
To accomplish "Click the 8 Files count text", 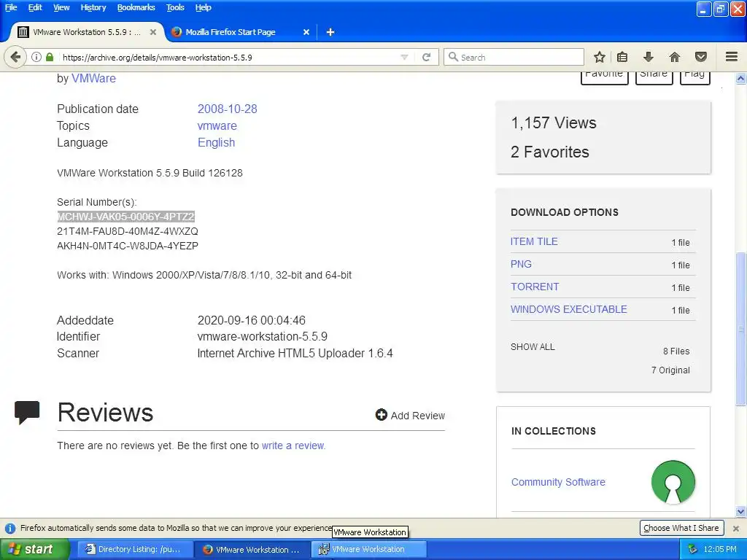I will (676, 351).
